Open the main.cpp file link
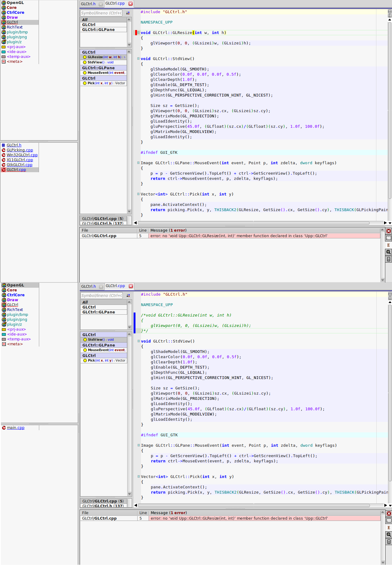Image resolution: width=392 pixels, height=565 pixels. (x=16, y=428)
